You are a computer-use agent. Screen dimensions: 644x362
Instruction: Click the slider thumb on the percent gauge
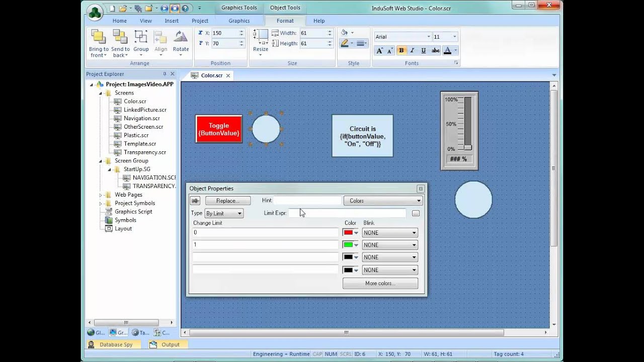click(468, 147)
